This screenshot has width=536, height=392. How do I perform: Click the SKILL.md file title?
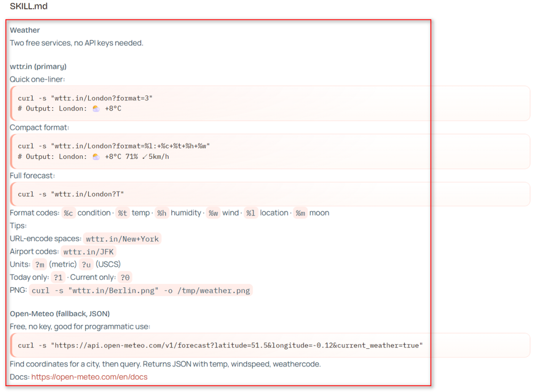29,6
